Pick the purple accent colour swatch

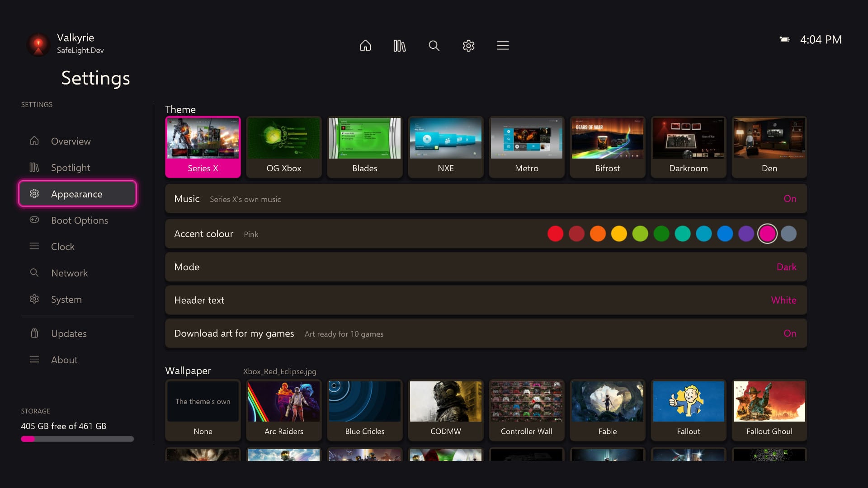click(x=746, y=234)
